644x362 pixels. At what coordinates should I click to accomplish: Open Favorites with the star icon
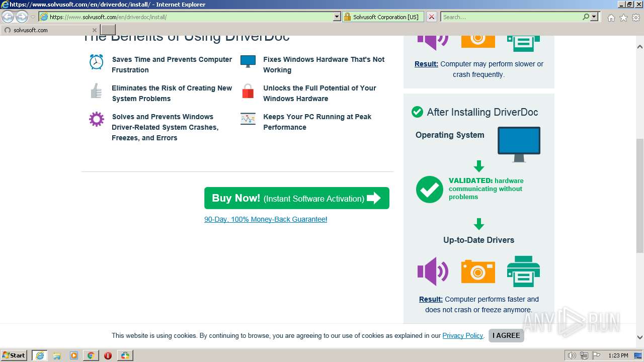tap(623, 18)
